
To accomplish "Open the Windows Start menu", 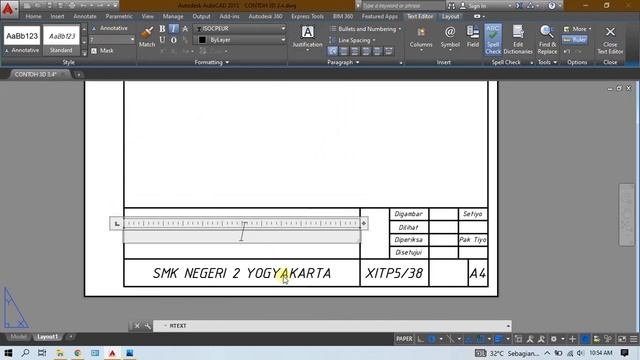I will click(x=8, y=353).
